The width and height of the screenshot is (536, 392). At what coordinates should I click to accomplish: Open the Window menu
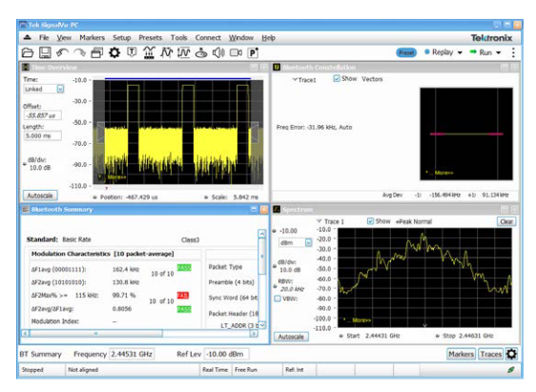click(241, 37)
